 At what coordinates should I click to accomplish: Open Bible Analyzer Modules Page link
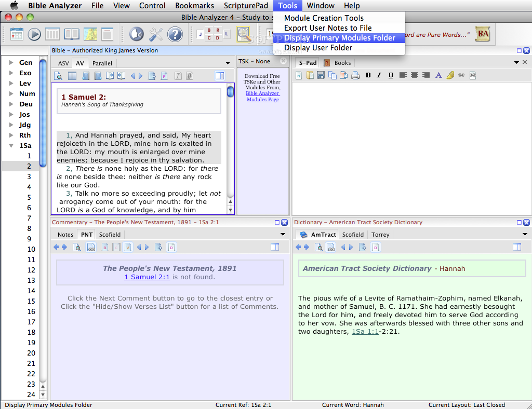click(262, 96)
